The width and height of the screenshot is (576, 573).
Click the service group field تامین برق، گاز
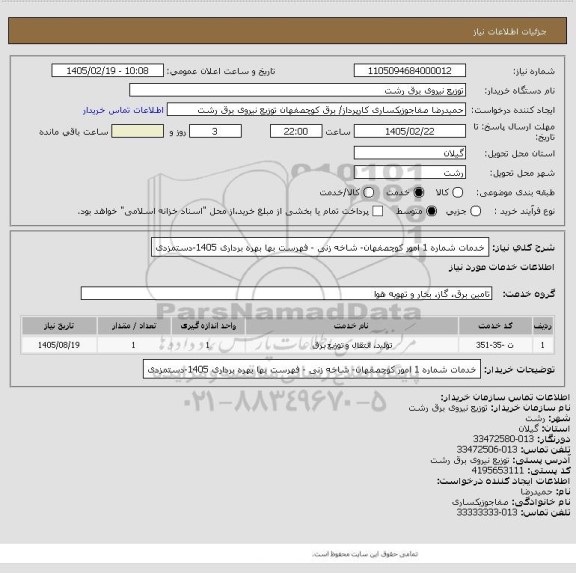click(x=286, y=293)
